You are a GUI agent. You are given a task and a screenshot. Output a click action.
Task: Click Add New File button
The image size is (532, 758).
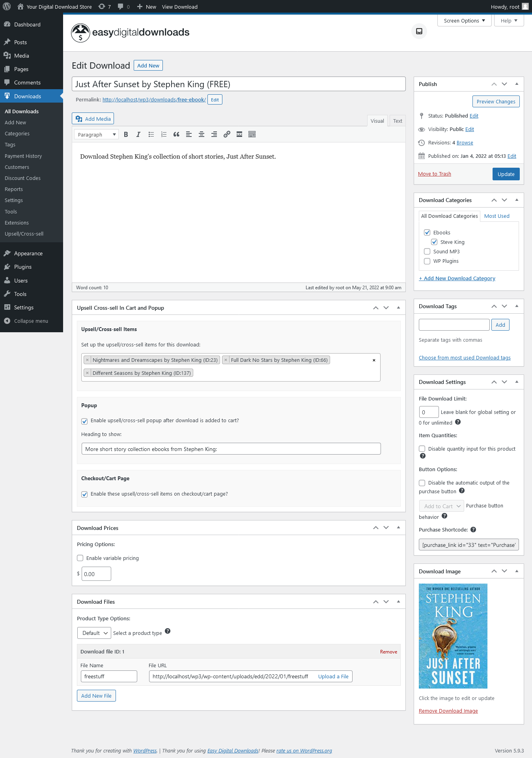[x=96, y=696]
